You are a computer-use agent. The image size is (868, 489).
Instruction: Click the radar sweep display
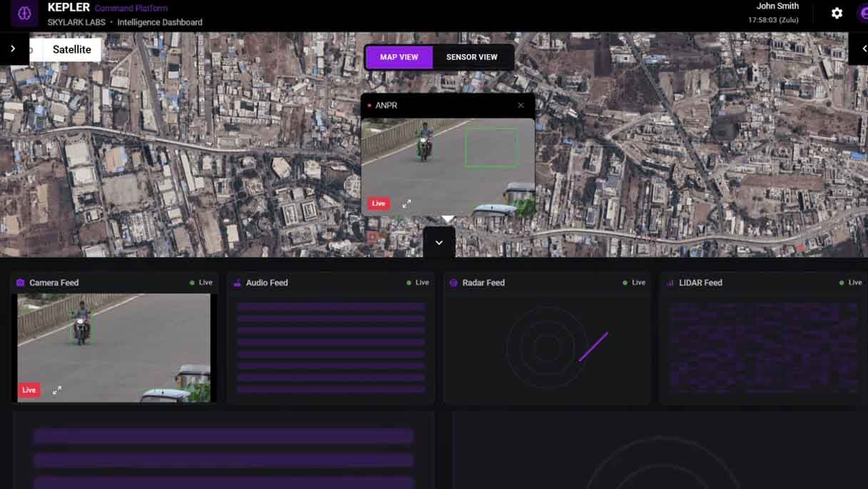pos(547,348)
